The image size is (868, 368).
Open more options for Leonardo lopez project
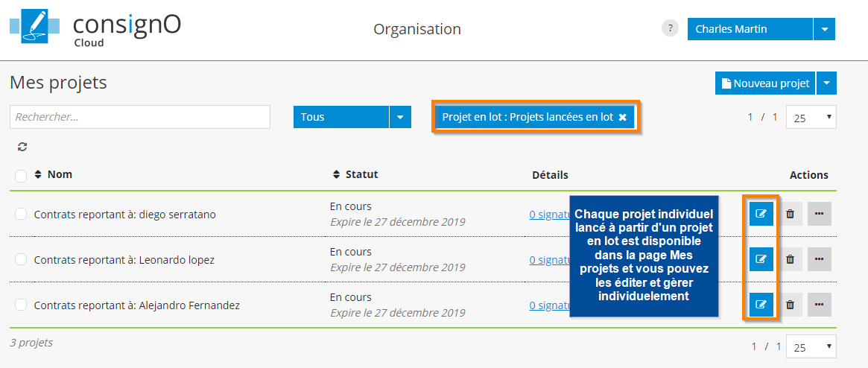(819, 259)
